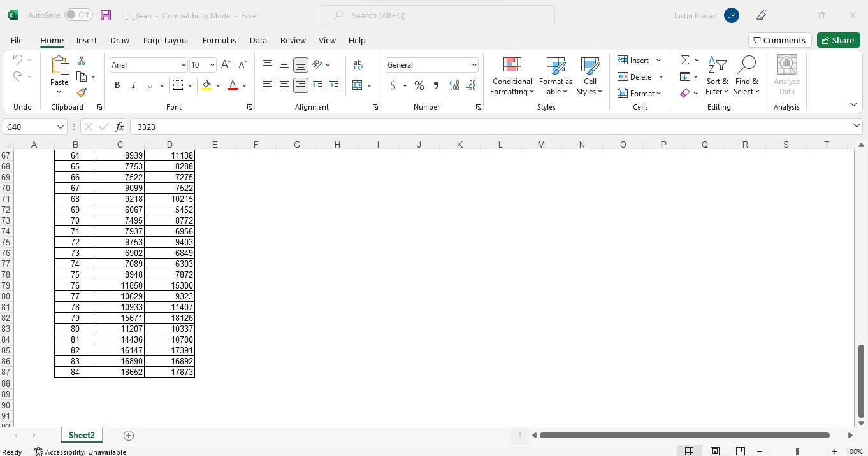Select the italic formatting icon
Image resolution: width=868 pixels, height=456 pixels.
[x=133, y=85]
